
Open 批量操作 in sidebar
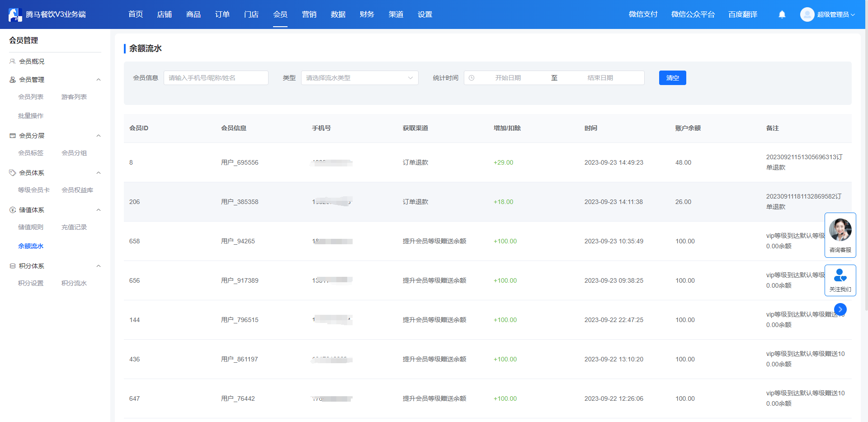(31, 116)
